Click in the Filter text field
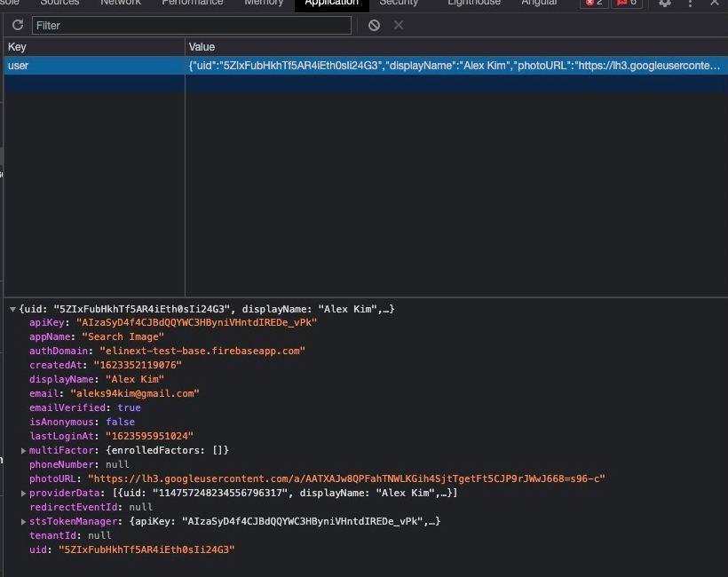The height and width of the screenshot is (577, 728). pyautogui.click(x=191, y=25)
